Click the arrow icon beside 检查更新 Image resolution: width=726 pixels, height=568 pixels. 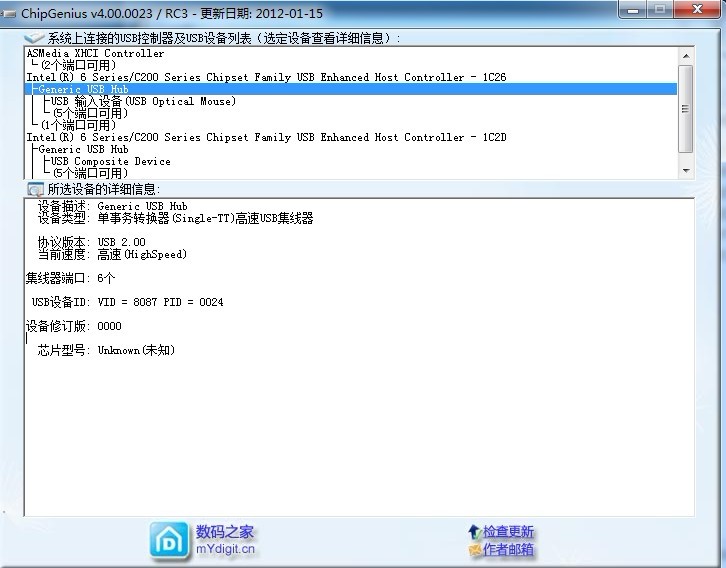(473, 531)
